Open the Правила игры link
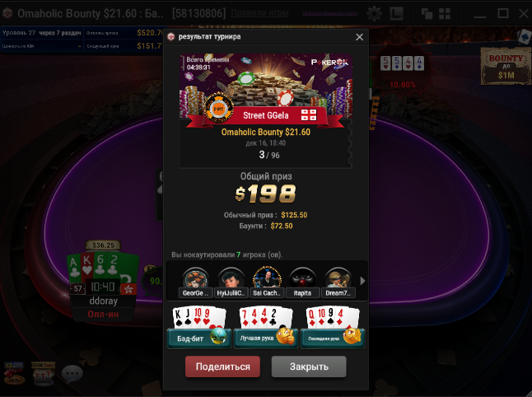 (x=259, y=13)
